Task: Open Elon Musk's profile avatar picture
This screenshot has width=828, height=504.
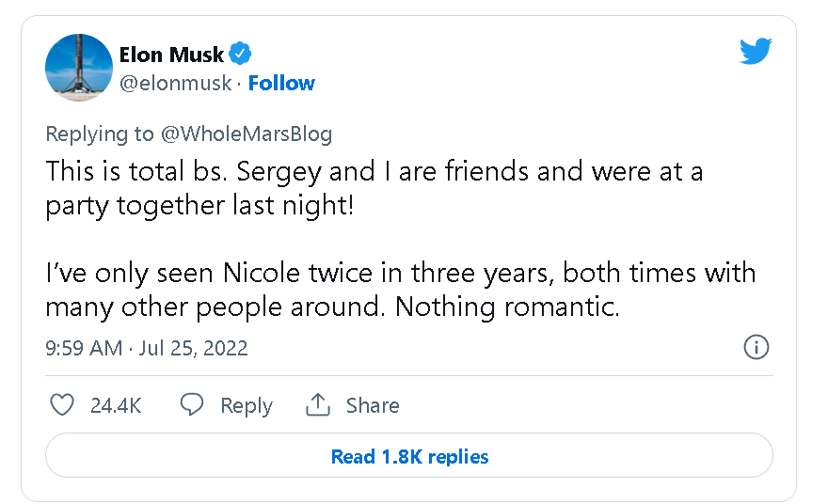Action: (79, 67)
